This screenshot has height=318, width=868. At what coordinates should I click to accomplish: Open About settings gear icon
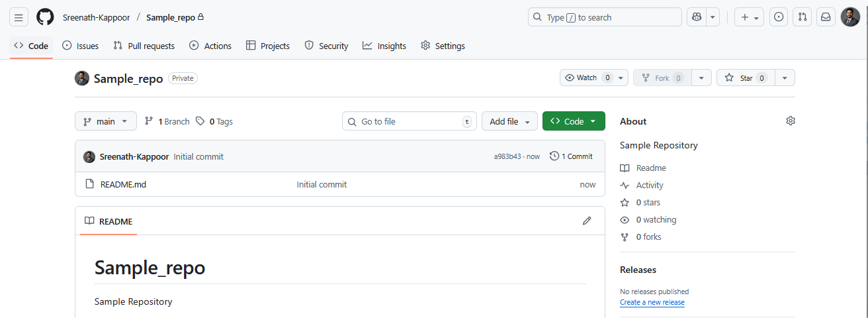pyautogui.click(x=791, y=121)
